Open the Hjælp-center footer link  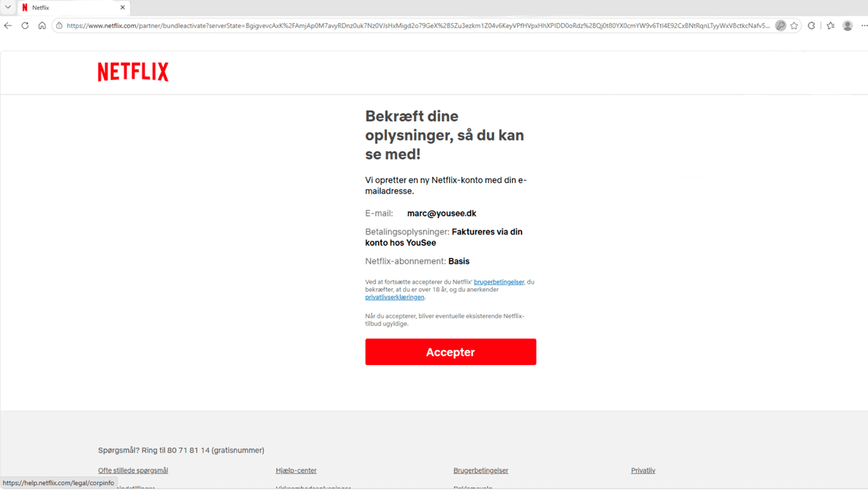[297, 470]
